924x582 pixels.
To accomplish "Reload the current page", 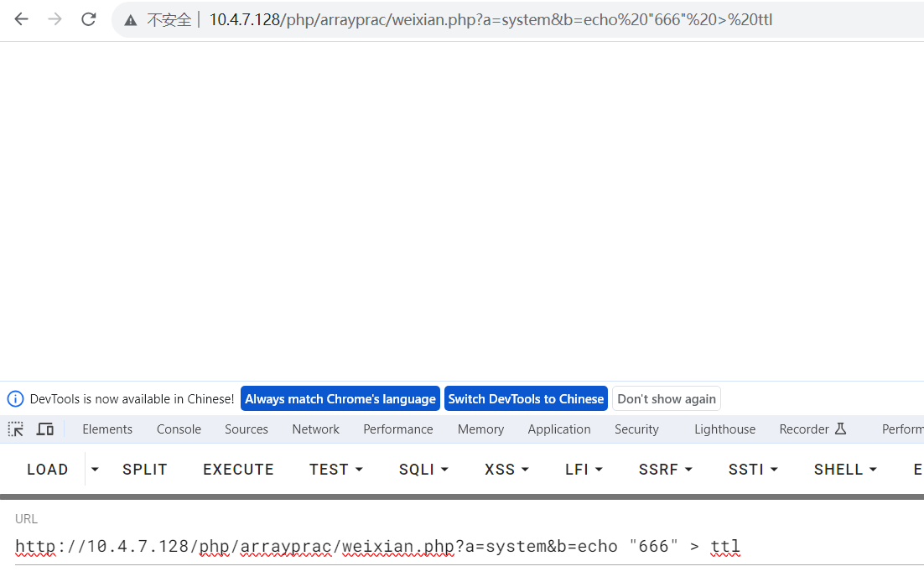I will (88, 19).
